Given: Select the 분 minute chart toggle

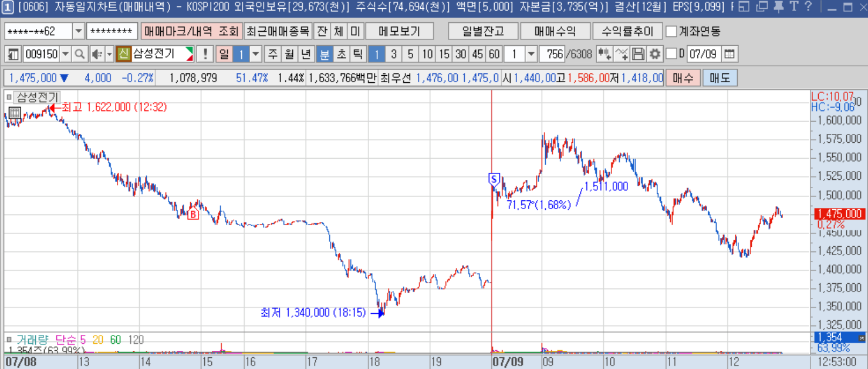Looking at the screenshot, I should point(324,55).
